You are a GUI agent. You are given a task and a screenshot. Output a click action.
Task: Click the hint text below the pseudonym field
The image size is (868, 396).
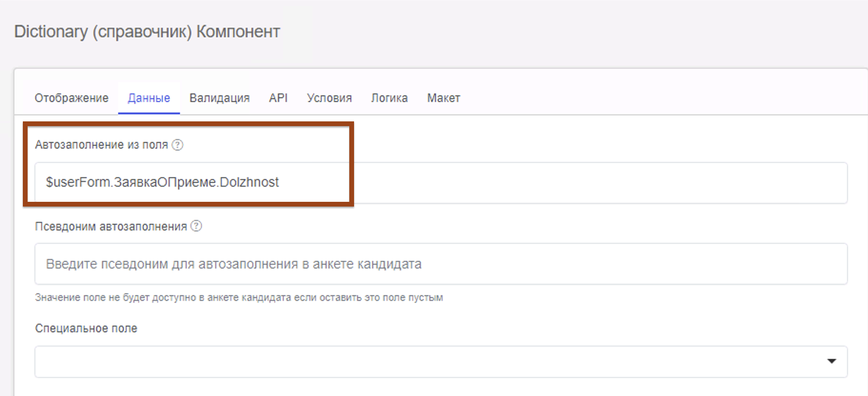(239, 297)
